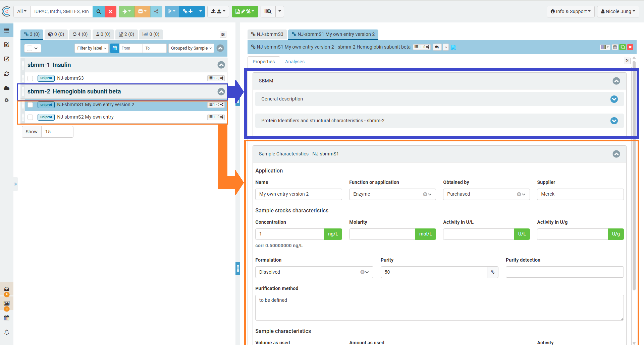Open the export/import menu
The image size is (644, 345).
(x=218, y=11)
